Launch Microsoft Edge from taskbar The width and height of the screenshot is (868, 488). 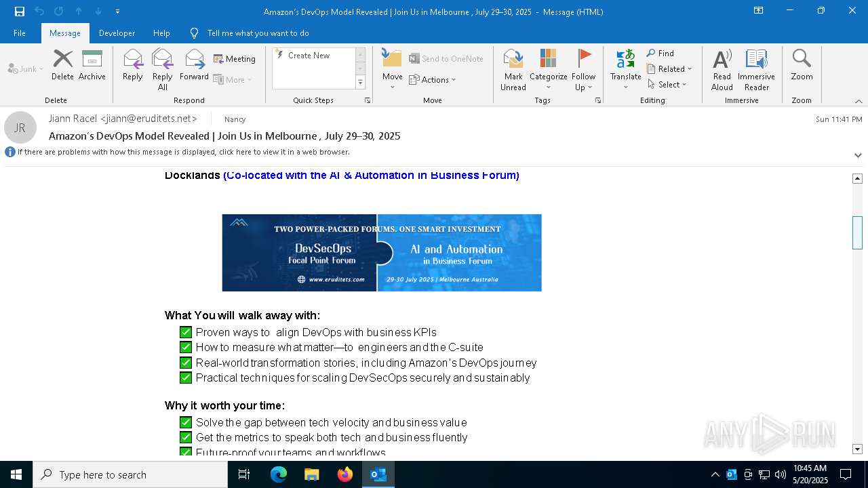[x=279, y=474]
